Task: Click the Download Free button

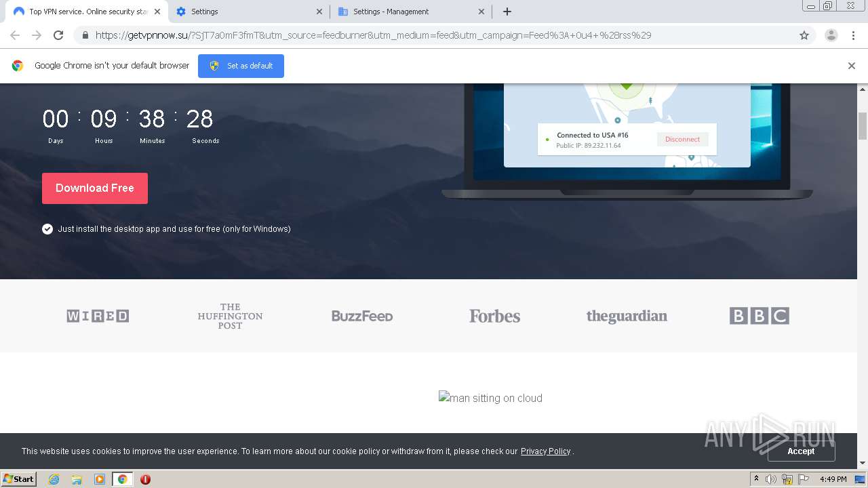Action: pyautogui.click(x=95, y=188)
